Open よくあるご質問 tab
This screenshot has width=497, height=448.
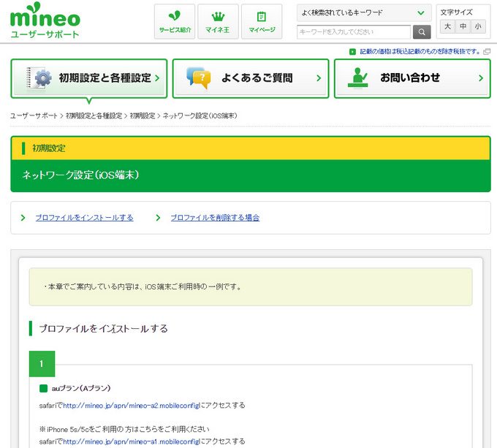coord(251,78)
